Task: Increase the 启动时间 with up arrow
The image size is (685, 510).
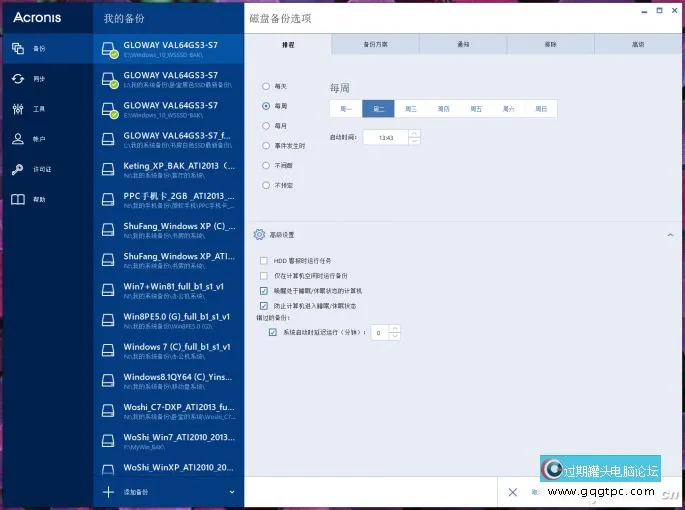Action: [415, 133]
